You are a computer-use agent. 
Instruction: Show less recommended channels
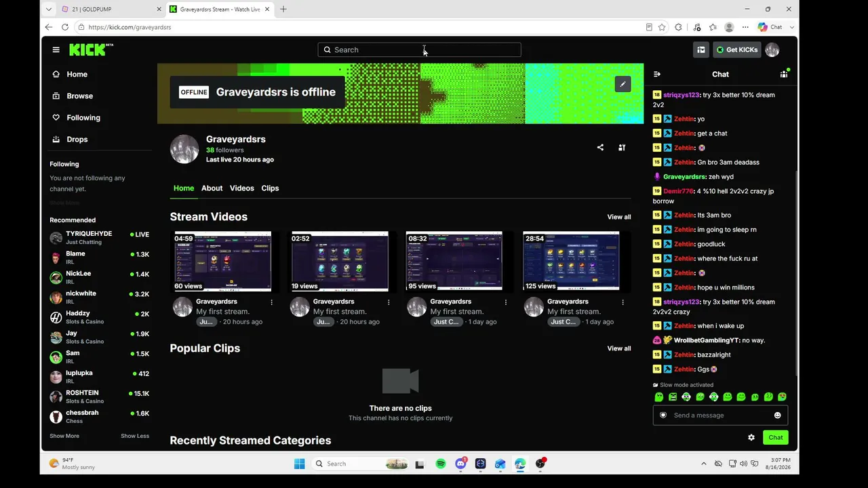135,436
